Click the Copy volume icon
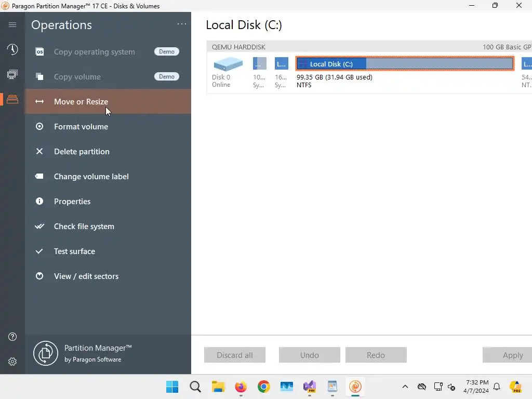Viewport: 532px width, 399px height. click(39, 77)
